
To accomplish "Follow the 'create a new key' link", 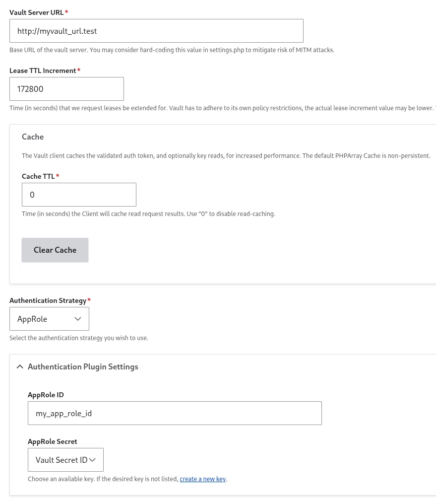I will [202, 479].
